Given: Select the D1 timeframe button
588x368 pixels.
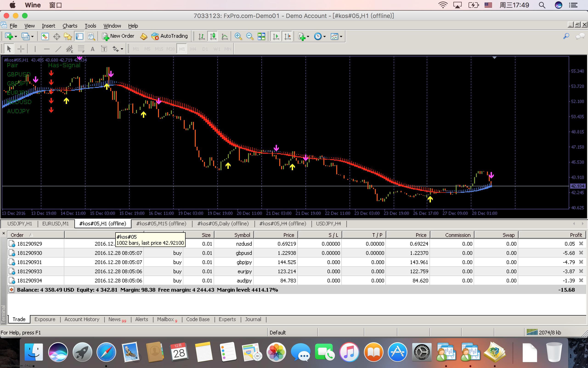Looking at the screenshot, I should pyautogui.click(x=205, y=49).
